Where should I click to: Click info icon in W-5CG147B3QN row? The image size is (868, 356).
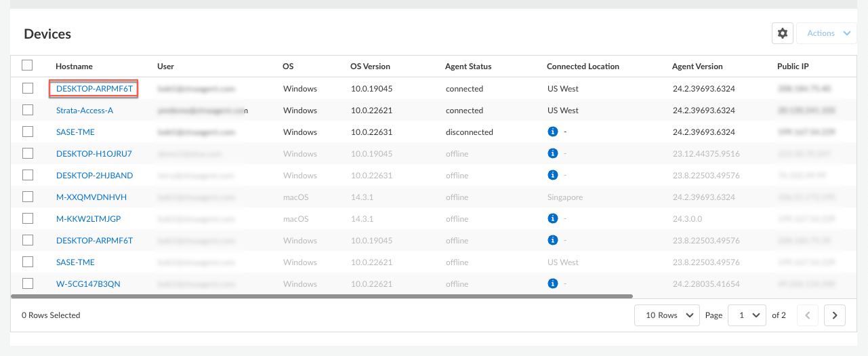coord(552,284)
